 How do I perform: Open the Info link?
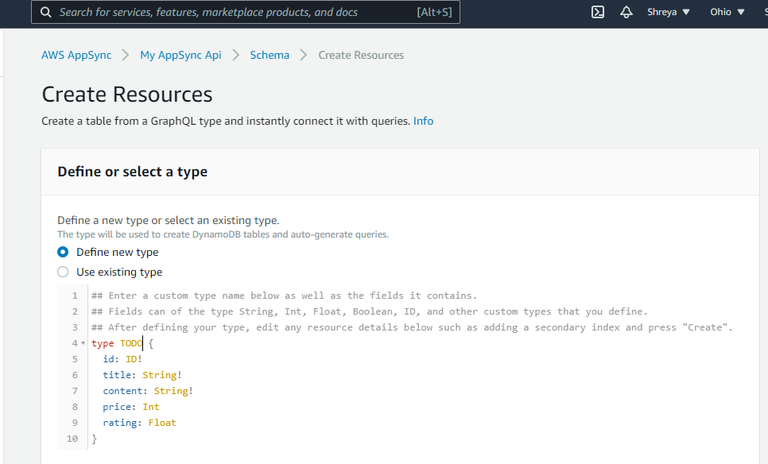(x=423, y=121)
